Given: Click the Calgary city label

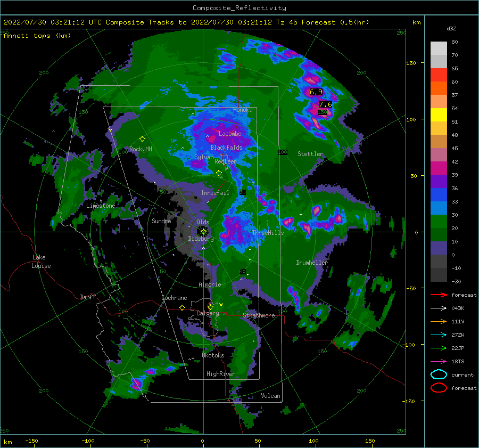Looking at the screenshot, I should 208,313.
